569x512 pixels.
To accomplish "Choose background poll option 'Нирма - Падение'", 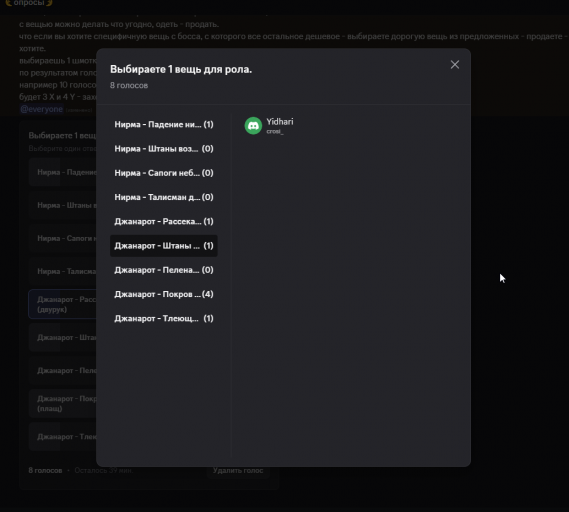I will tap(62, 172).
